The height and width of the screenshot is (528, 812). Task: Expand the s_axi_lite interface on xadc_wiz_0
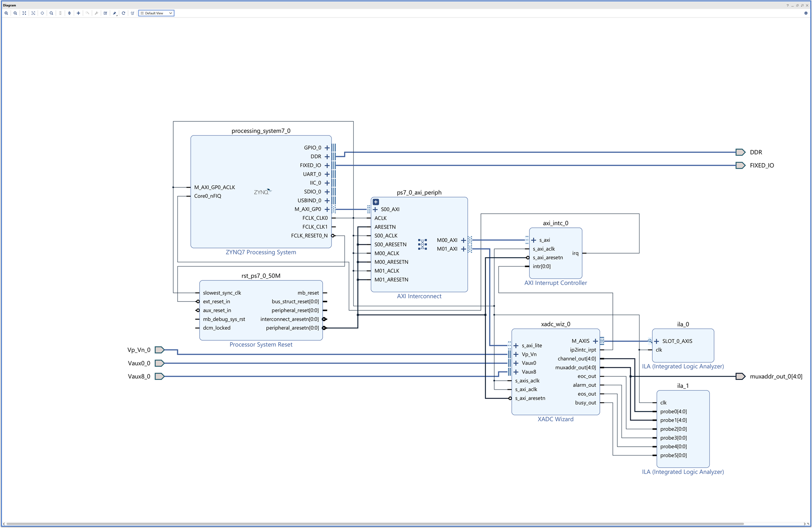click(516, 346)
